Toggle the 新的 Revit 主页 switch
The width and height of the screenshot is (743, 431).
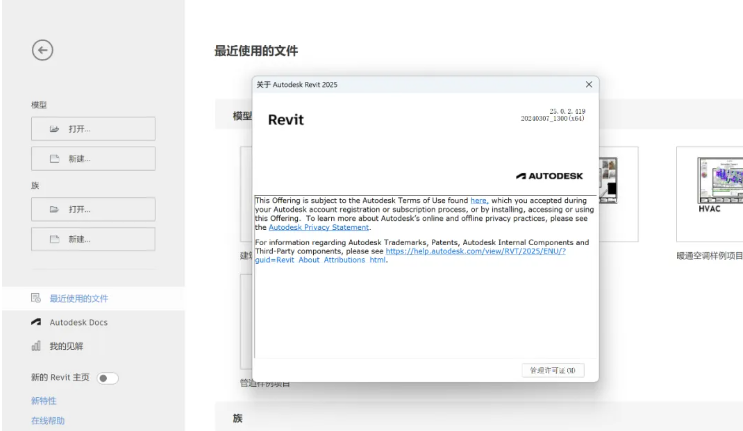click(x=108, y=378)
